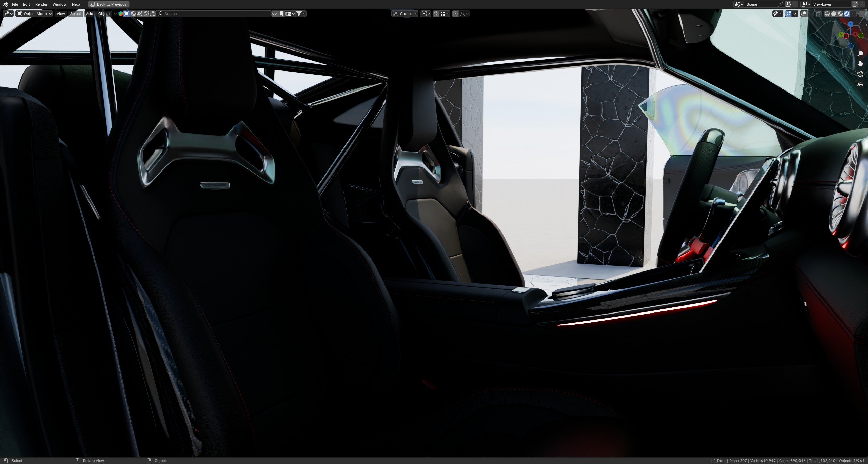
Task: Click the Z axis on navigation gizmo
Action: 851,24
